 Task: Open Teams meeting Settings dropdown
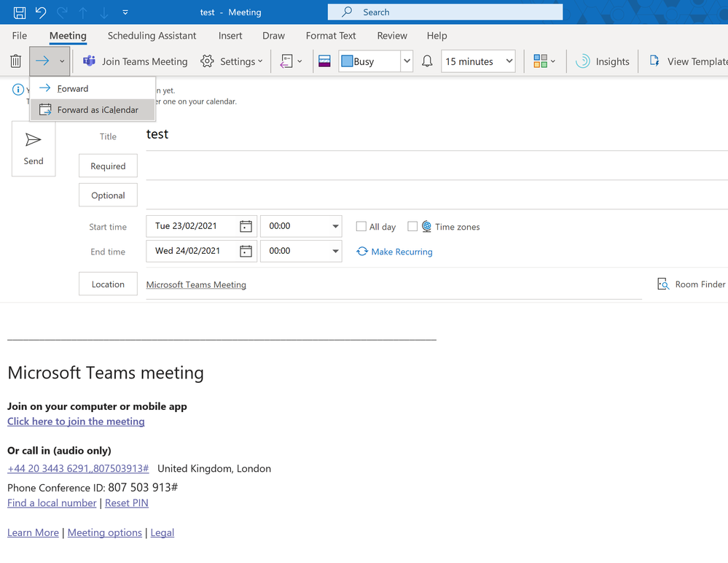point(232,61)
